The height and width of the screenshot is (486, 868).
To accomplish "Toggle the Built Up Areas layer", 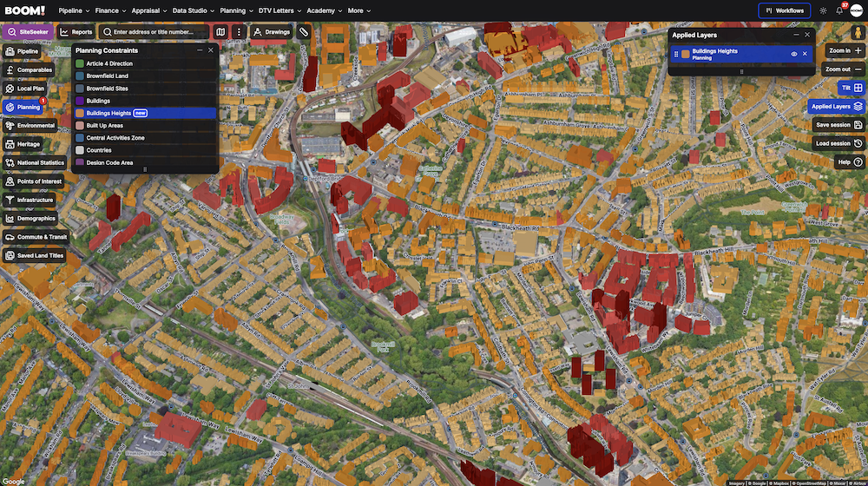I will coord(145,126).
